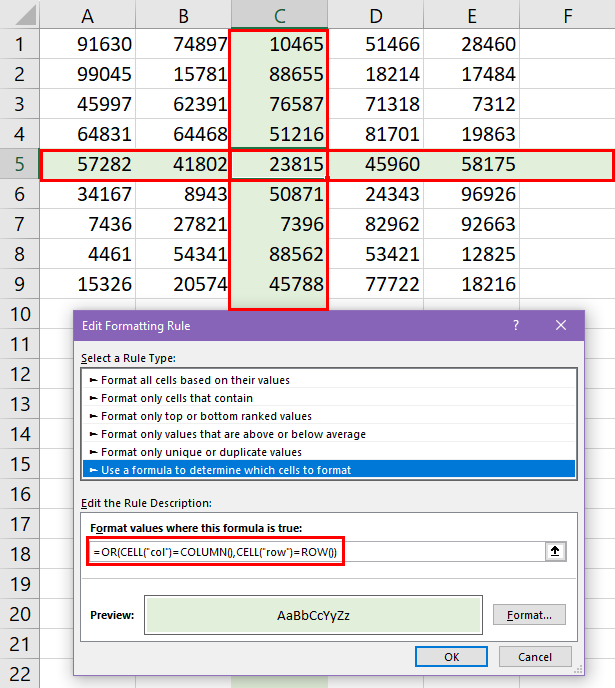Click cell containing 12825
Screen dimensions: 615x688
pos(472,254)
